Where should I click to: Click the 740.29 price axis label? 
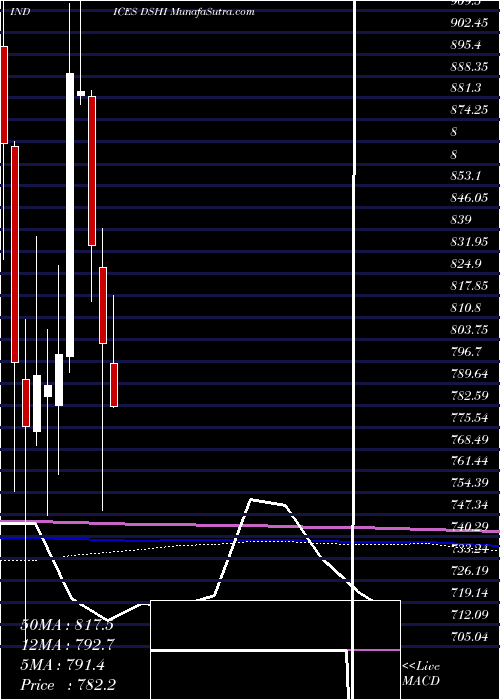(469, 527)
